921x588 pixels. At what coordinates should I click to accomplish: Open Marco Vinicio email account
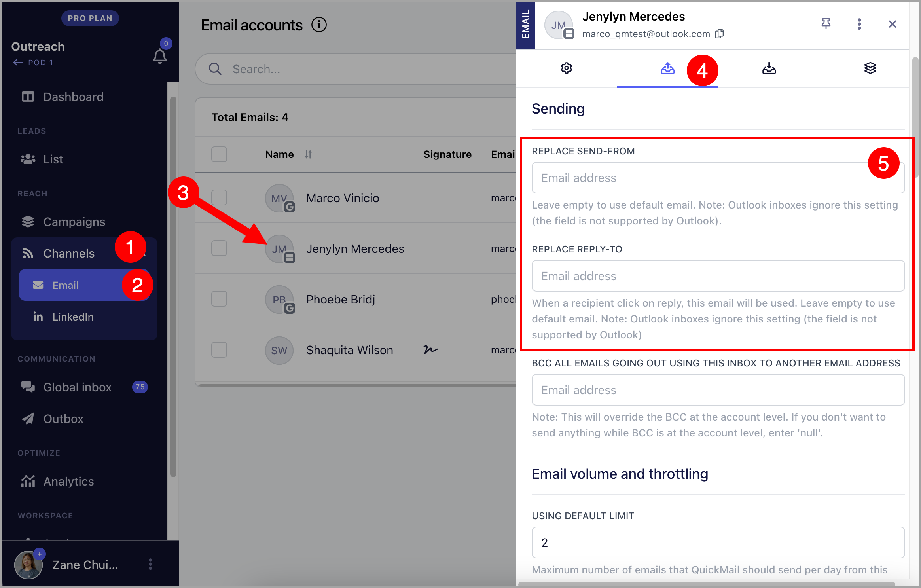pos(343,198)
